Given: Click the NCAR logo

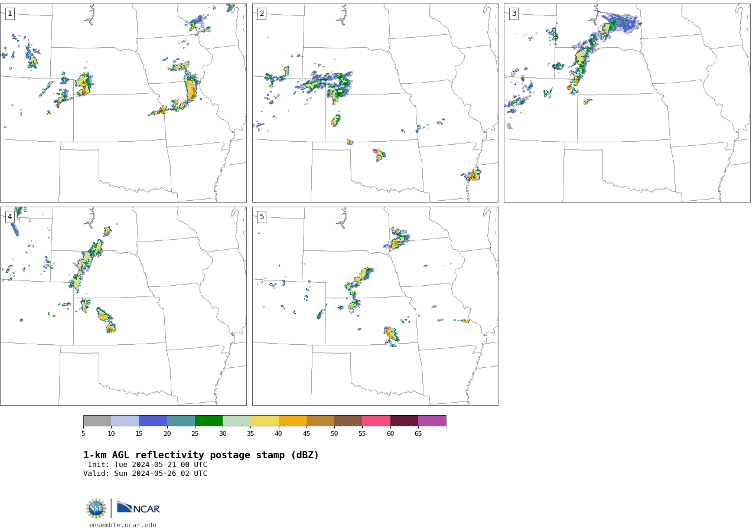Looking at the screenshot, I should [138, 508].
